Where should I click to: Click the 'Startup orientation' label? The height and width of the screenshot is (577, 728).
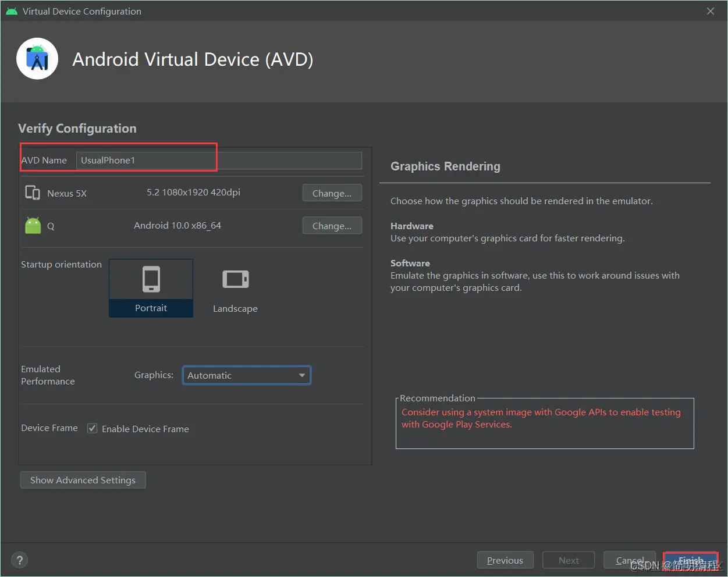(x=61, y=264)
